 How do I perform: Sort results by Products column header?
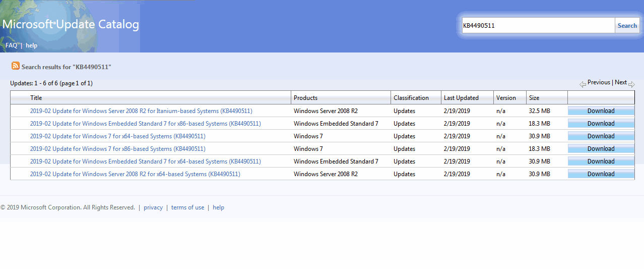coord(305,98)
